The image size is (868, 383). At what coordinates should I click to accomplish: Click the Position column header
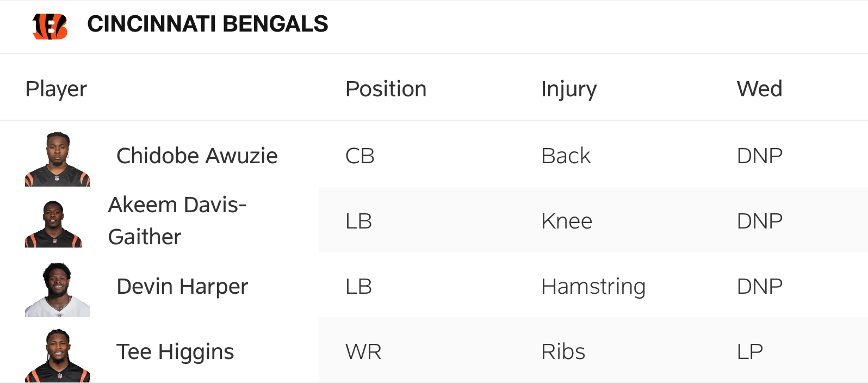386,89
